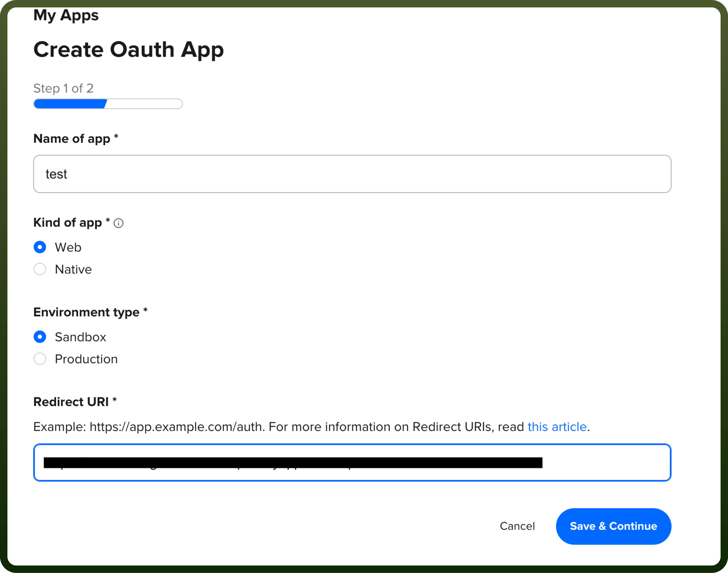Viewport: 728px width, 573px height.
Task: Click the Name of app input field
Action: 352,174
